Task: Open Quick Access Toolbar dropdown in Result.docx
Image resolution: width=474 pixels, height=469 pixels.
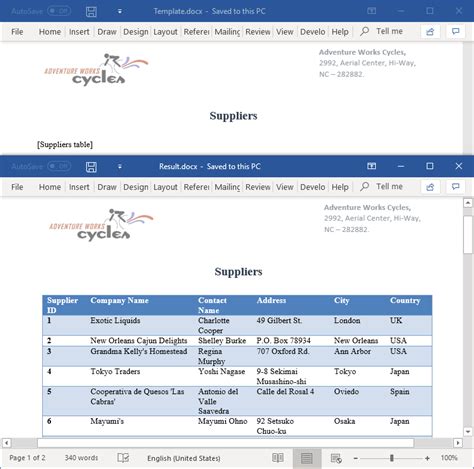Action: coord(120,167)
